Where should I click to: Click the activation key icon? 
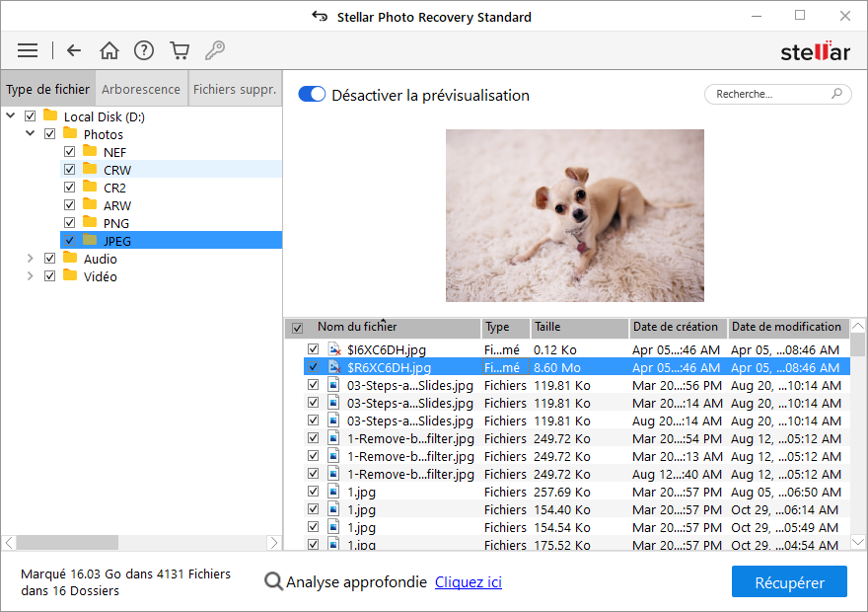pyautogui.click(x=213, y=50)
